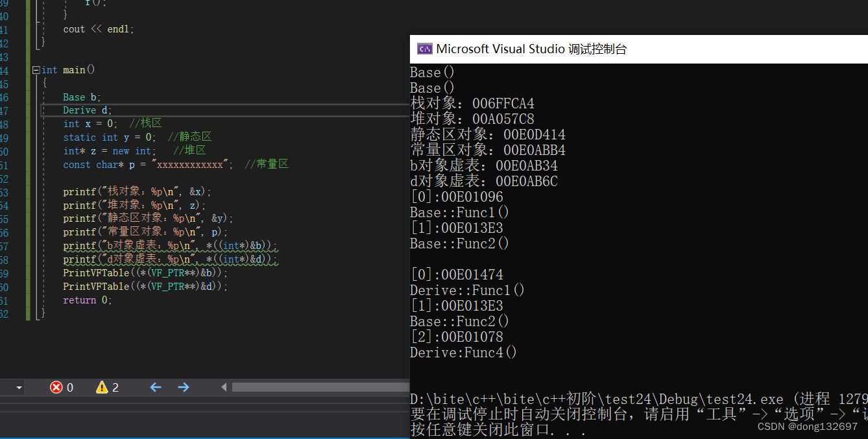868x439 pixels.
Task: Click the line "Derive d;" in editor
Action: tap(88, 110)
